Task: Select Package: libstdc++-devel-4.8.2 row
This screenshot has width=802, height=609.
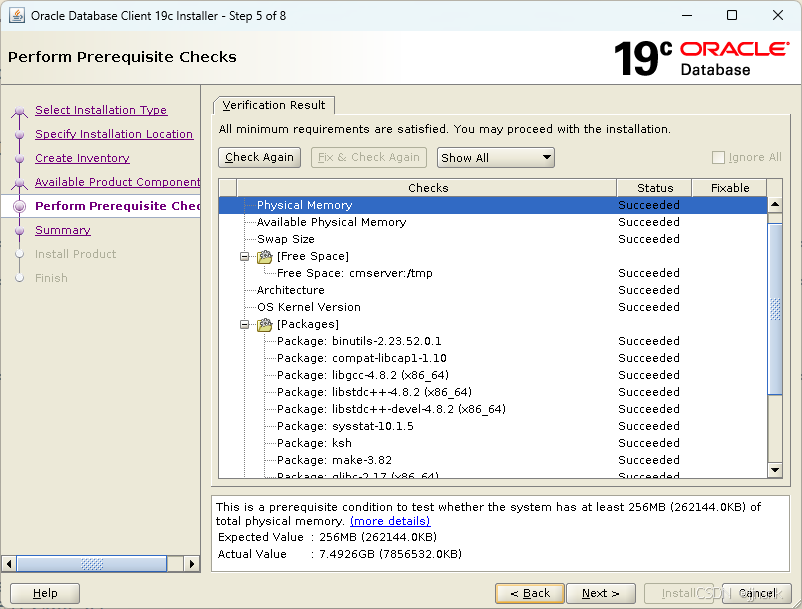Action: tap(493, 409)
